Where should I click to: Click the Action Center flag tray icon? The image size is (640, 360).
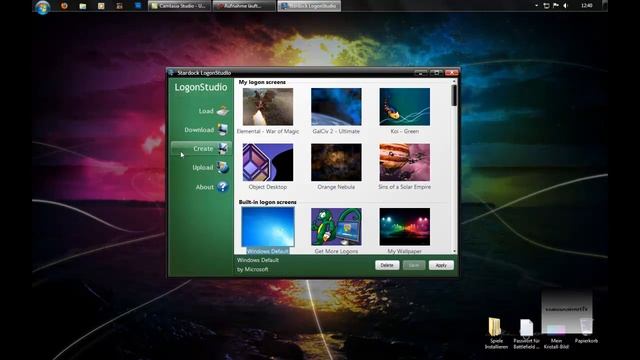click(556, 6)
